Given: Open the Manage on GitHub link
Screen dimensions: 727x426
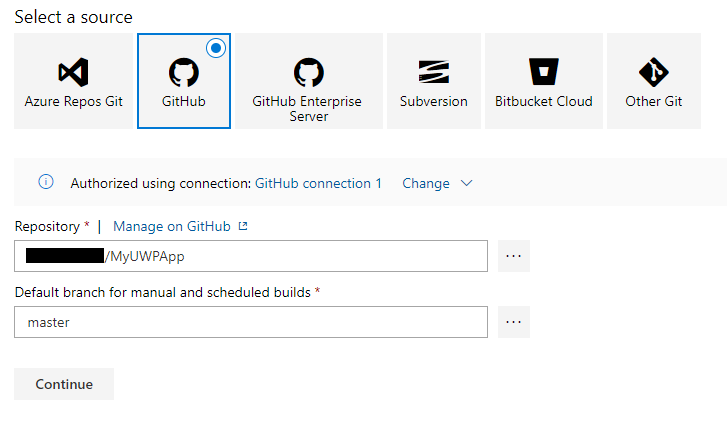Looking at the screenshot, I should (172, 226).
